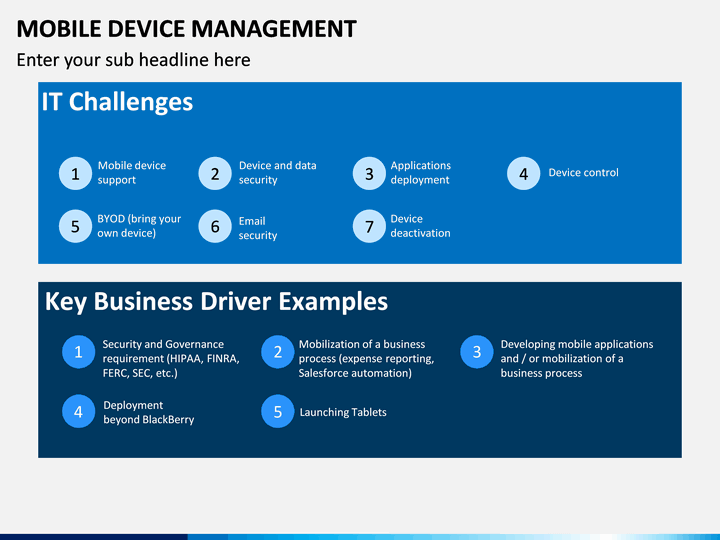
Task: Click the 'Mobilization of a business process' text
Action: [366, 359]
